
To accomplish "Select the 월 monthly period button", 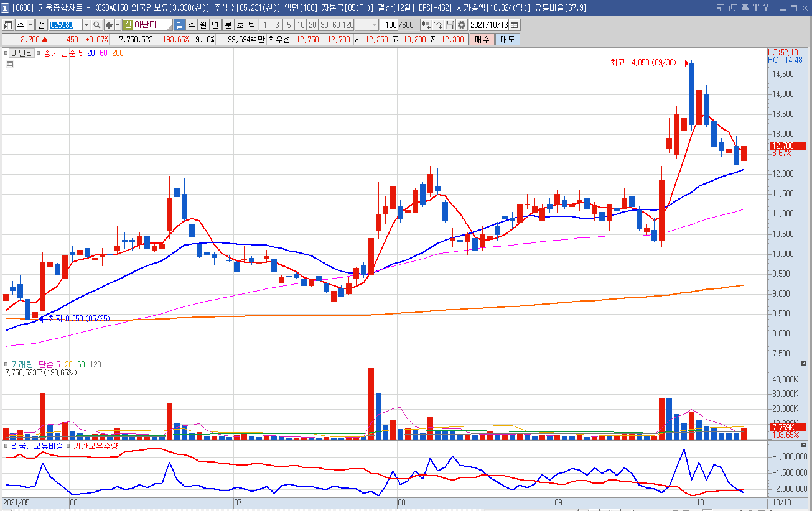I will pyautogui.click(x=203, y=25).
